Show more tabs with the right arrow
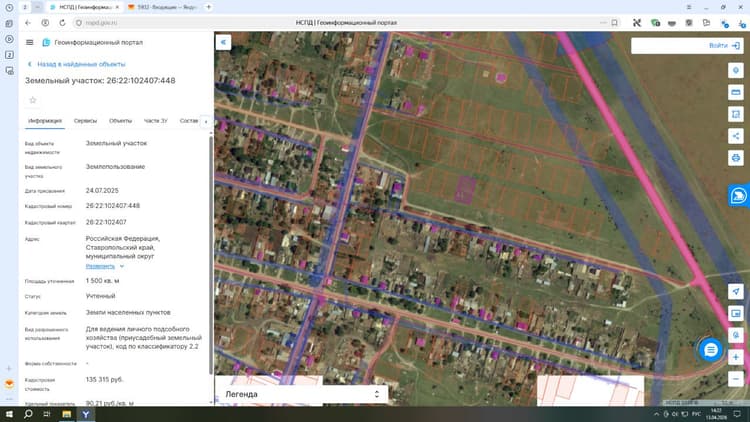 tap(206, 122)
